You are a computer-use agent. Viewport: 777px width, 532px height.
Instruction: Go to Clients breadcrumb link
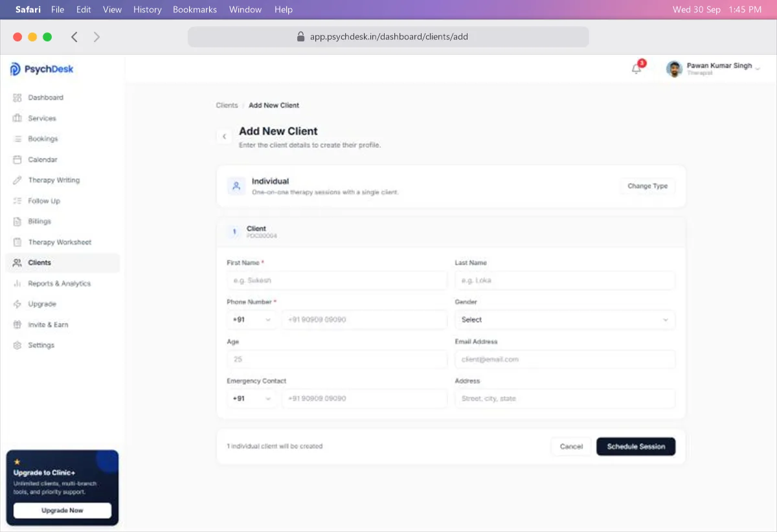point(227,105)
